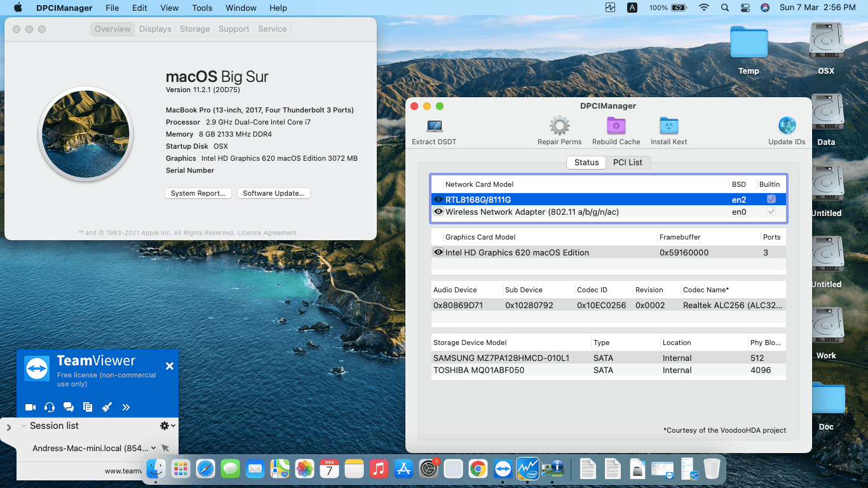Start video call in TeamViewer panel
Image resolution: width=868 pixels, height=488 pixels.
[30, 407]
